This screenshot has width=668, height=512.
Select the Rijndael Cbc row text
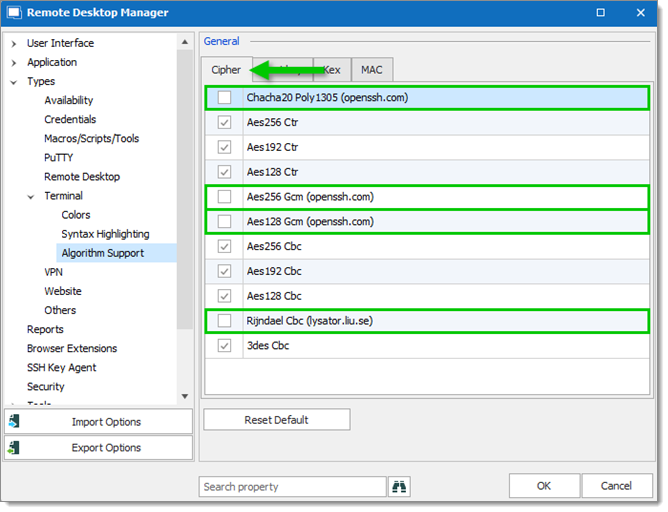click(309, 321)
